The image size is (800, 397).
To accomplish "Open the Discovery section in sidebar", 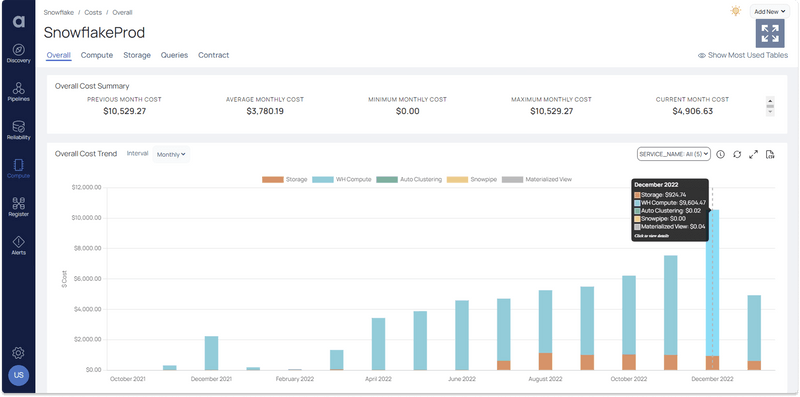I will (18, 54).
